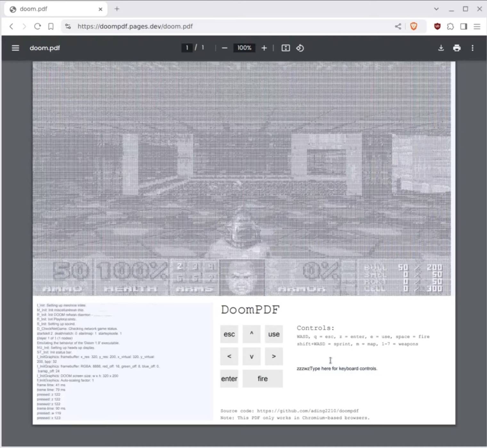Viewport: 487px width, 448px height.
Task: Maximize the browser window
Action: tap(466, 9)
